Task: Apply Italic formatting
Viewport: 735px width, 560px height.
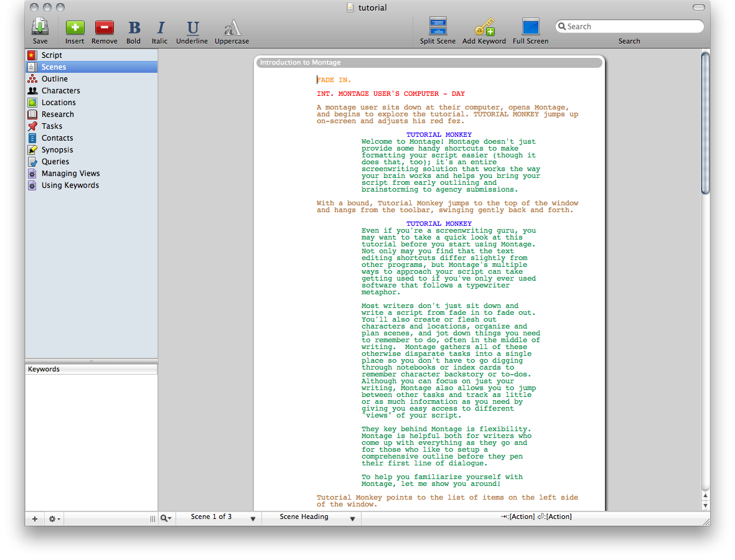Action: click(161, 27)
